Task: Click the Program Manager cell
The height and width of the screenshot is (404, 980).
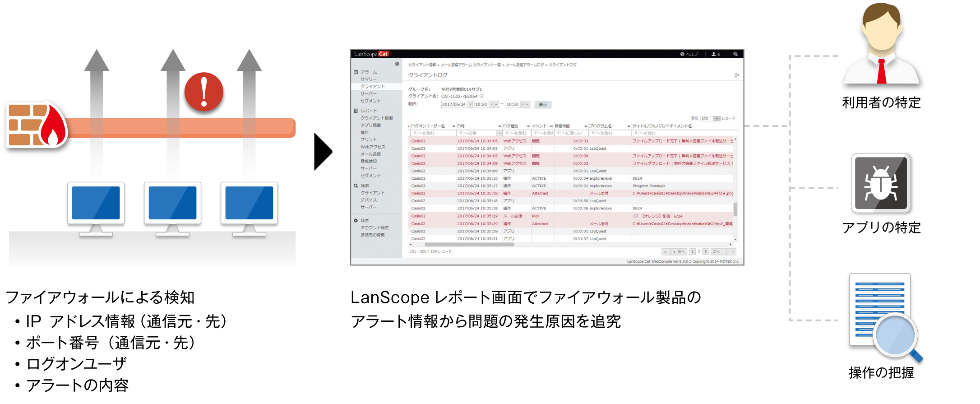Action: (649, 186)
